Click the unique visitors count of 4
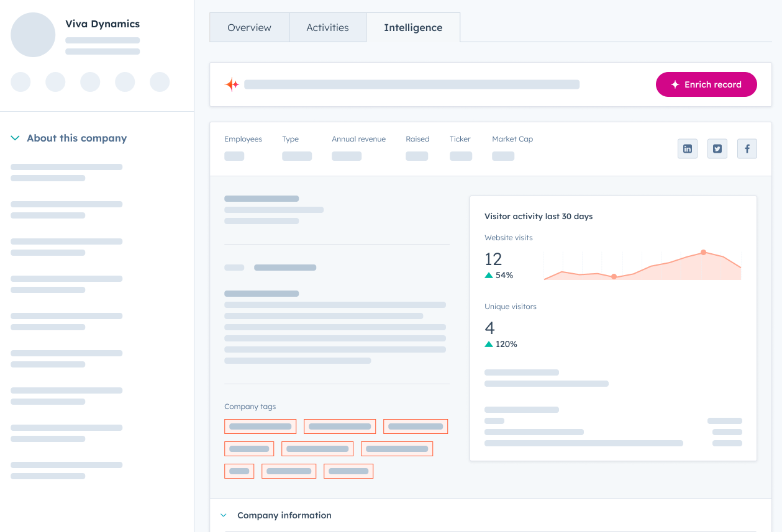The width and height of the screenshot is (782, 532). [489, 328]
